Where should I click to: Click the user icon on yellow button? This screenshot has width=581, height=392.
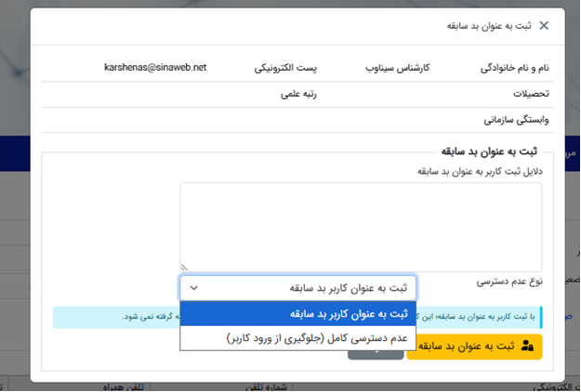click(528, 346)
